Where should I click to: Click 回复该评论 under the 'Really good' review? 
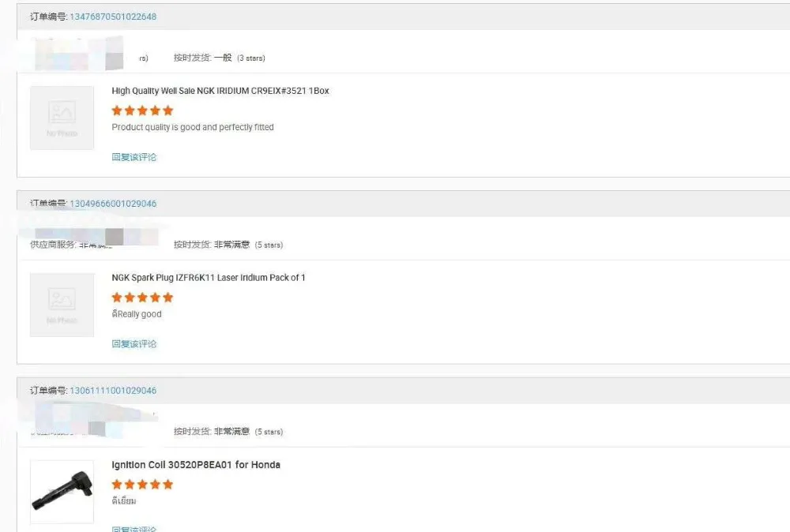tap(134, 344)
